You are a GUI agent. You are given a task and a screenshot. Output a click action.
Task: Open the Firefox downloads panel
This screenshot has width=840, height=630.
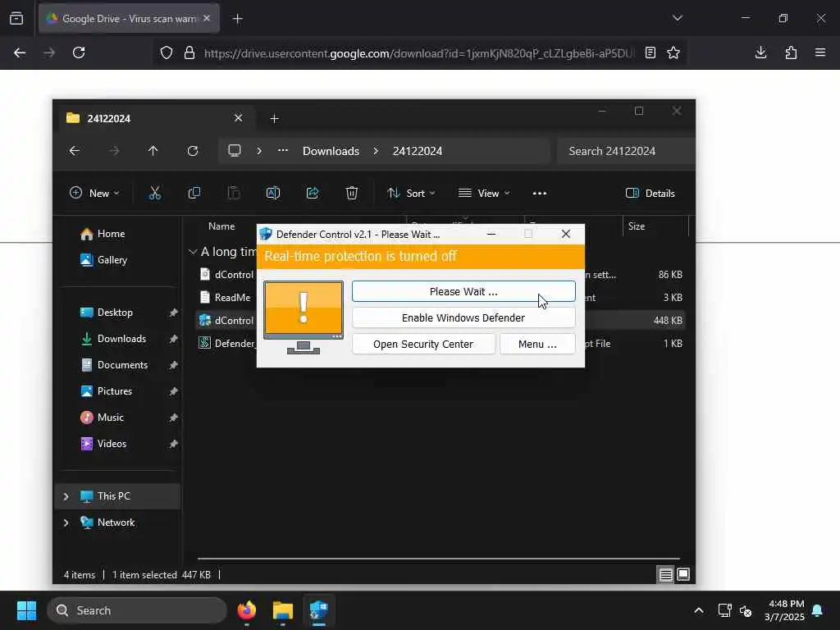(760, 52)
